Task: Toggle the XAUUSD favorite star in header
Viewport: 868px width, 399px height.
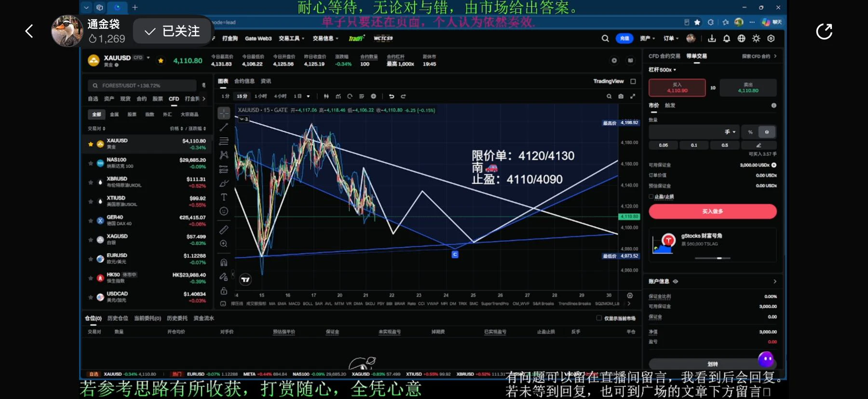Action: (x=161, y=61)
